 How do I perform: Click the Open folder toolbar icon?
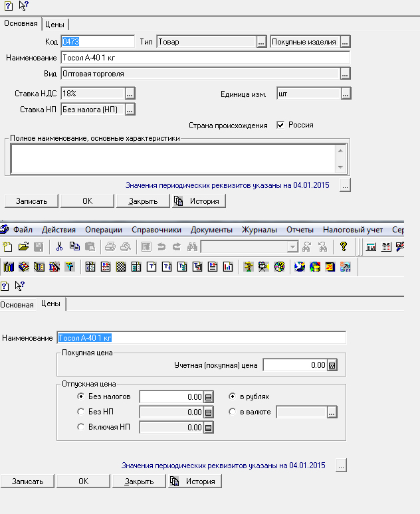[x=23, y=247]
